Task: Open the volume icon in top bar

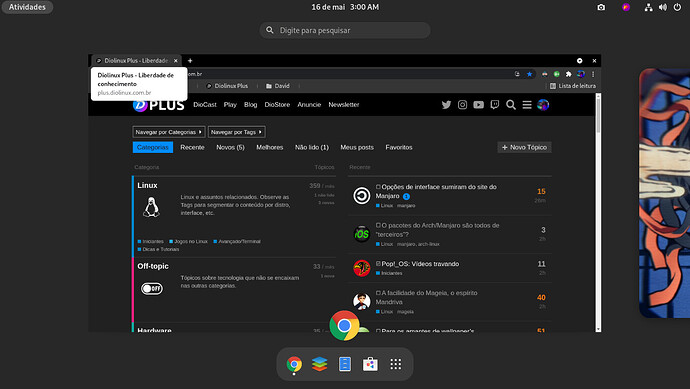Action: tap(663, 7)
